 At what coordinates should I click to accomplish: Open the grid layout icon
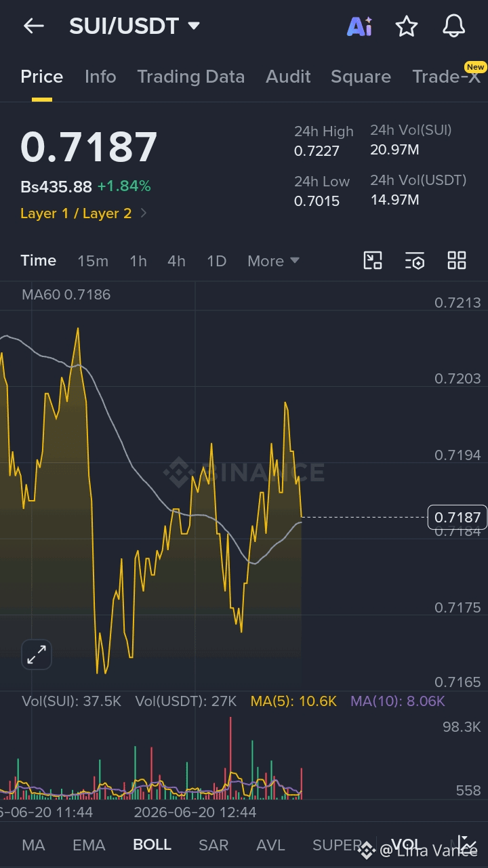tap(457, 260)
